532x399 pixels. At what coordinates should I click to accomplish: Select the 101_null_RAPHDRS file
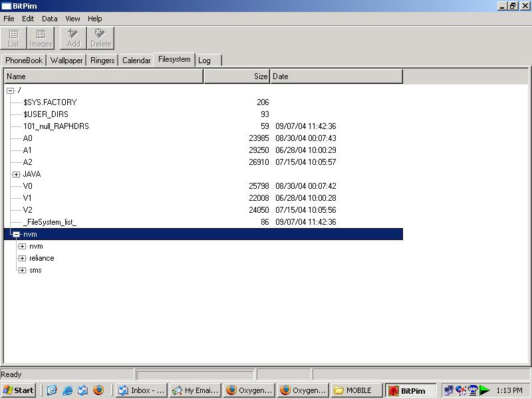(x=56, y=126)
